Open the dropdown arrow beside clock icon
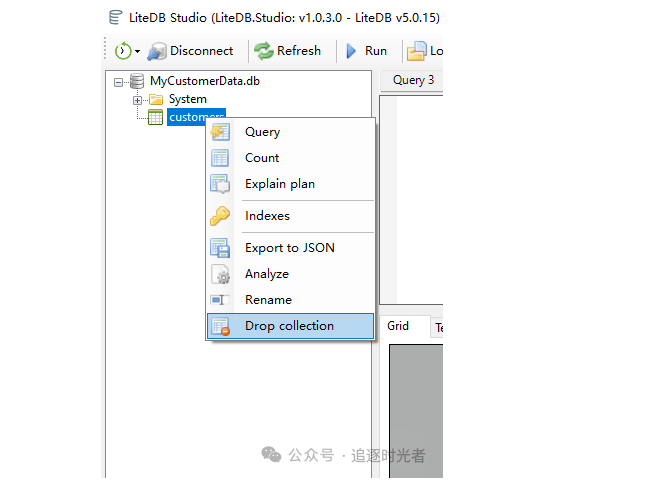 [x=137, y=52]
